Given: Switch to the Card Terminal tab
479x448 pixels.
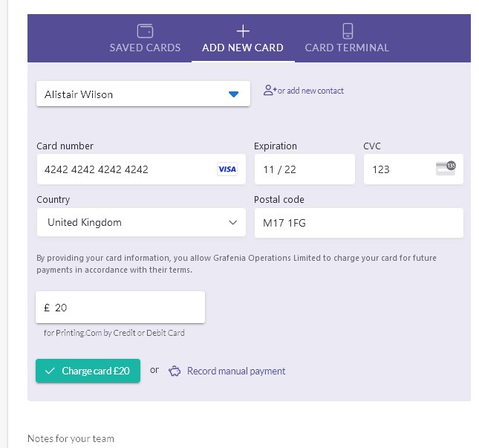Looking at the screenshot, I should 347,39.
